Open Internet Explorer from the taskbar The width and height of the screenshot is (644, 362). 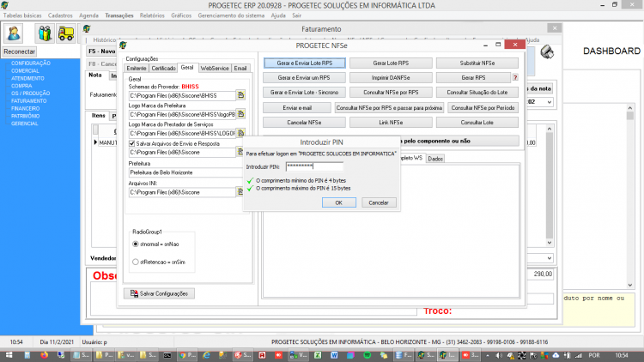206,355
